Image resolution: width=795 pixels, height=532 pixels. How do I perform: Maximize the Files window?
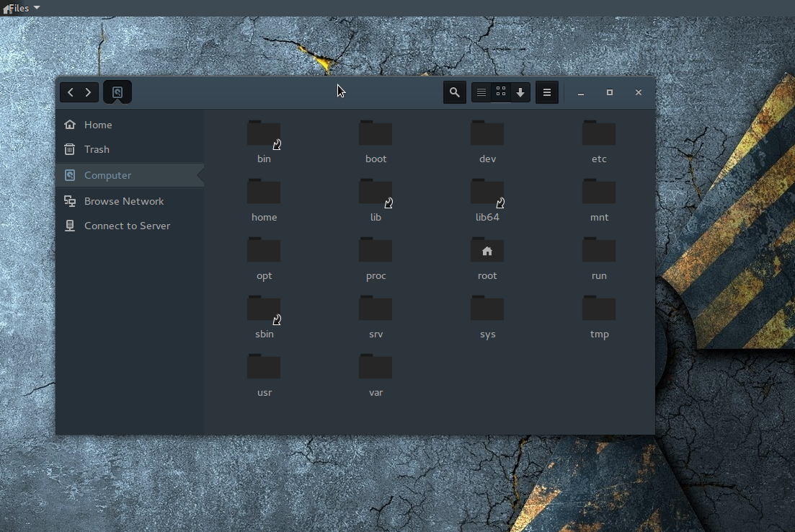click(x=610, y=92)
